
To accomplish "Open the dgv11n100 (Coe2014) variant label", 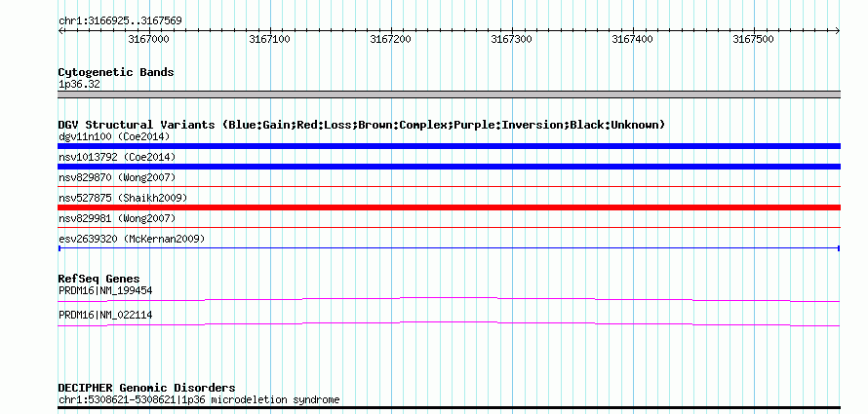I will point(114,136).
